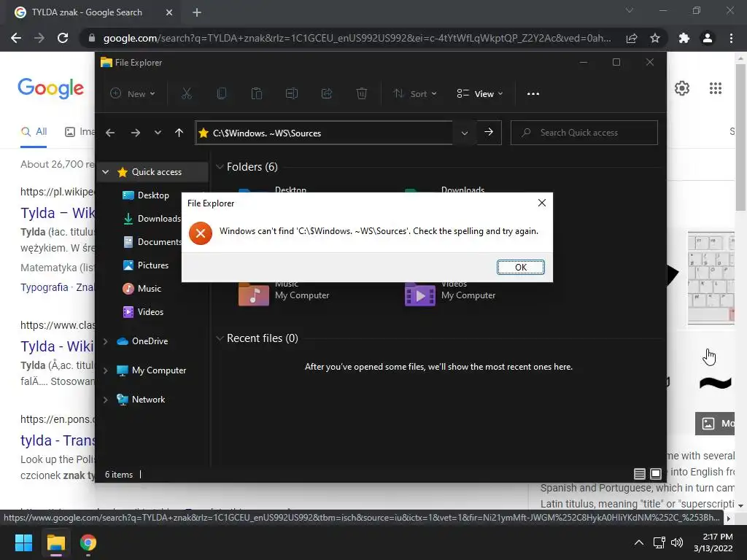Viewport: 747px width, 560px height.
Task: Open Chrome's three-dot menu
Action: pos(731,38)
